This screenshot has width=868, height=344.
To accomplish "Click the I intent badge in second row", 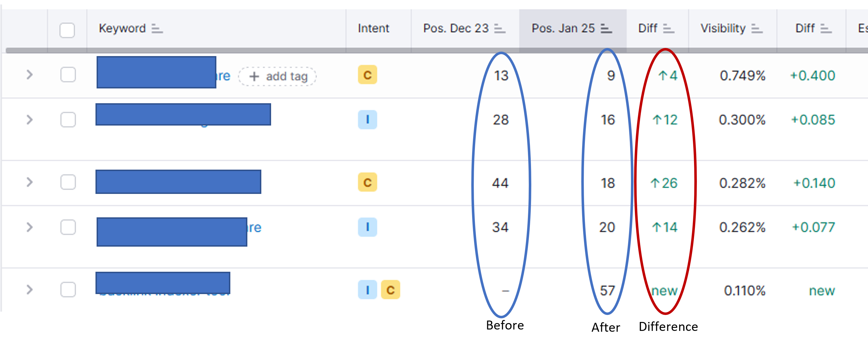I will 367,119.
